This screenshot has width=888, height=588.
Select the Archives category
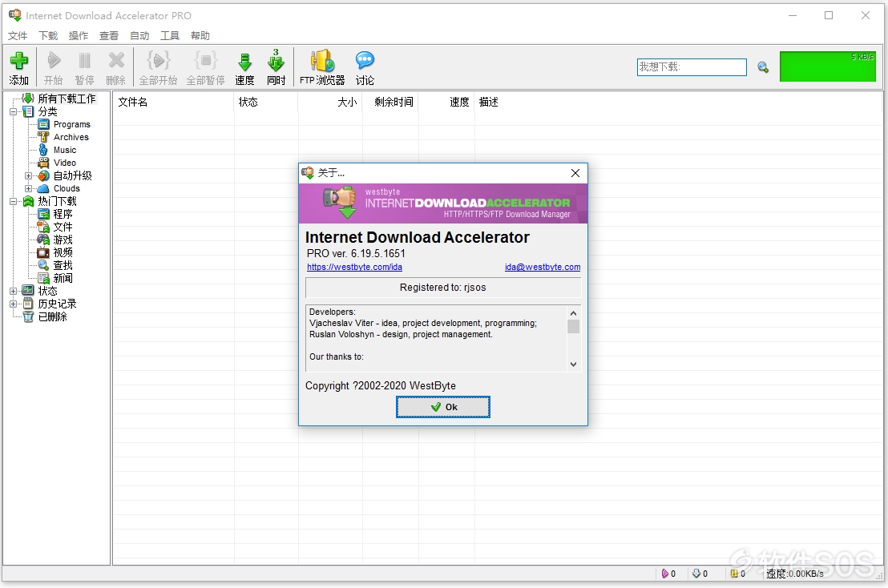71,137
